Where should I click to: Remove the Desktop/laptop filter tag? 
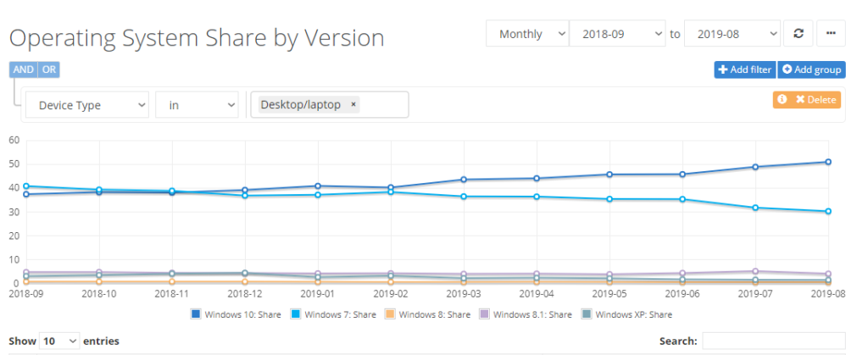click(x=353, y=104)
